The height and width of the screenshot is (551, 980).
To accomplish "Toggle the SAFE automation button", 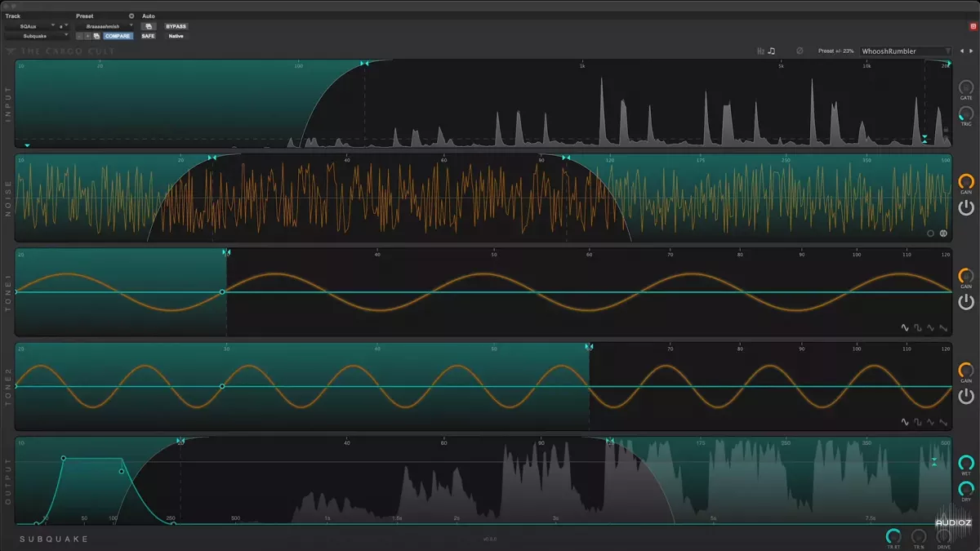I will [x=148, y=36].
